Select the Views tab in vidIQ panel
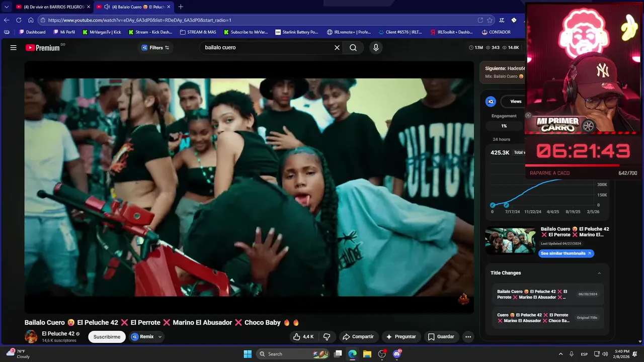Viewport: 644px width, 362px height. pos(516,102)
